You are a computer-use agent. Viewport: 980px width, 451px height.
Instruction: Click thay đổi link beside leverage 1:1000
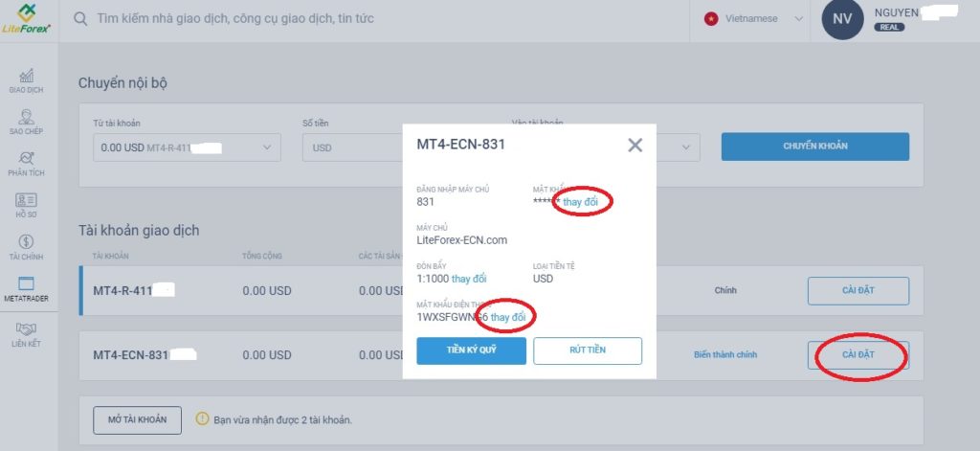point(469,279)
